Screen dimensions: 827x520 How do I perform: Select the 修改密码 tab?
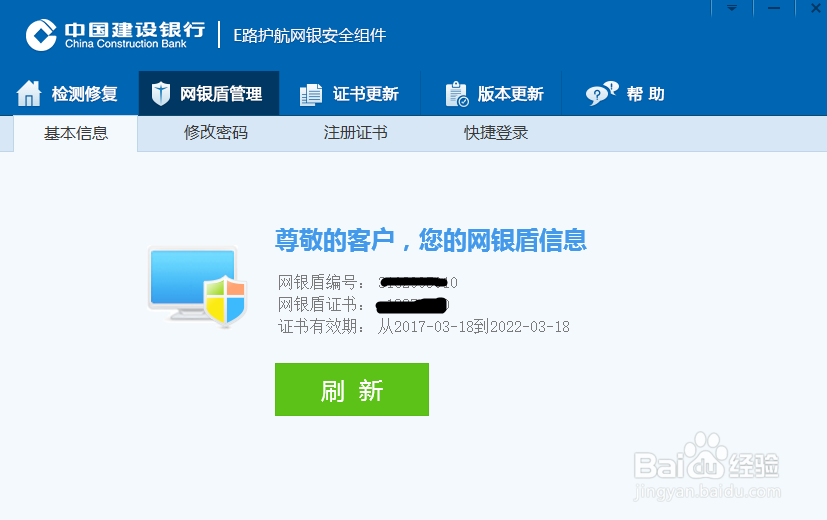[x=216, y=133]
